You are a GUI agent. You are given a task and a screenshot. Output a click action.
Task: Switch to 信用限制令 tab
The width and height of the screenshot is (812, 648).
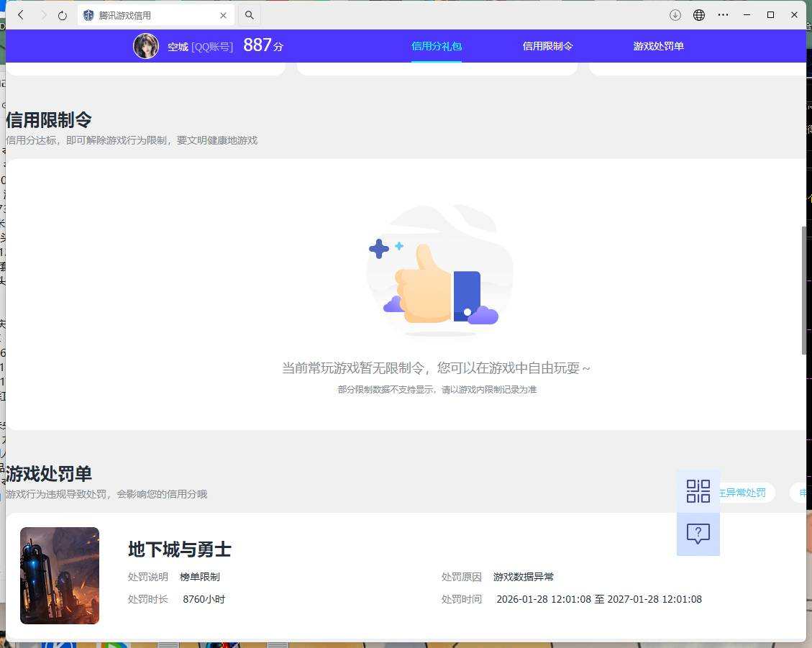[x=547, y=46]
